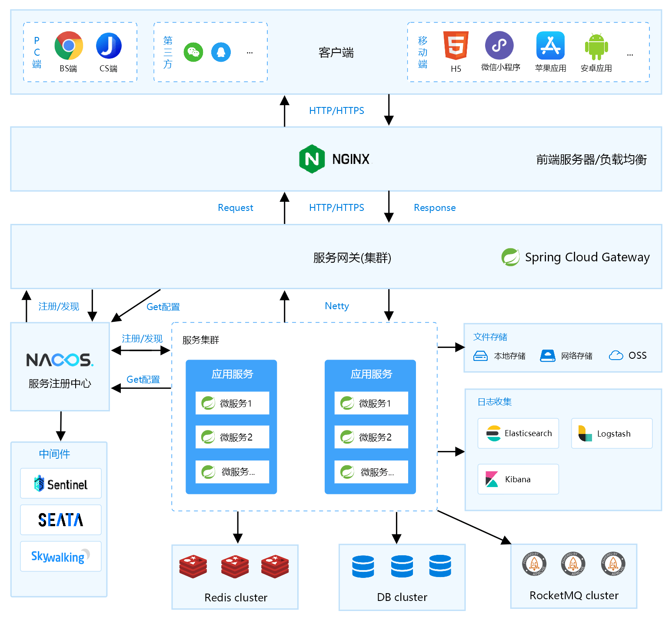The image size is (672, 624).
Task: Select the green Android robot icon
Action: (596, 47)
